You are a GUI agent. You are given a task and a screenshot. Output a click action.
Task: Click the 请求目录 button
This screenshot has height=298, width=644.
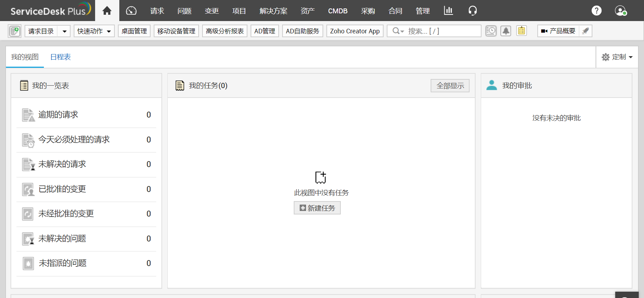(41, 31)
